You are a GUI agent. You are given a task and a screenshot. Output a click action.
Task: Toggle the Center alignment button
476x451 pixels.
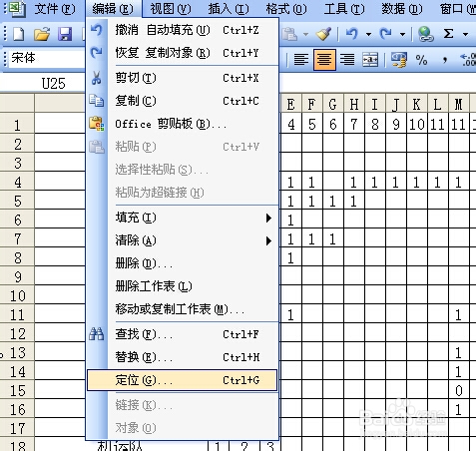tap(324, 60)
